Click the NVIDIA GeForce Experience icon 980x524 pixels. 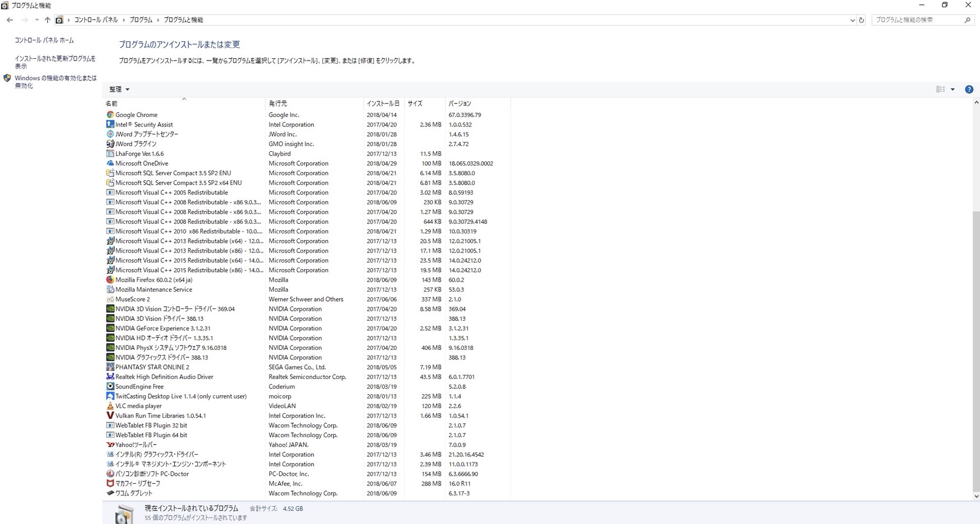tap(110, 328)
